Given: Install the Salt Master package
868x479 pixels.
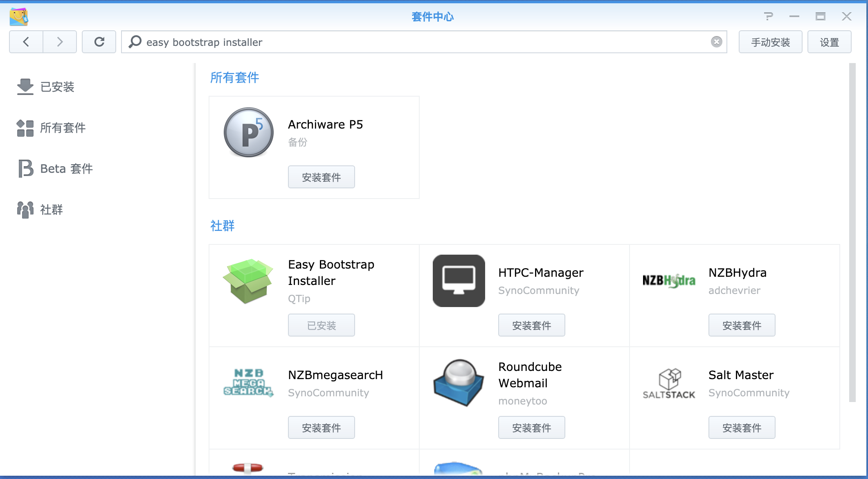Looking at the screenshot, I should pyautogui.click(x=742, y=428).
